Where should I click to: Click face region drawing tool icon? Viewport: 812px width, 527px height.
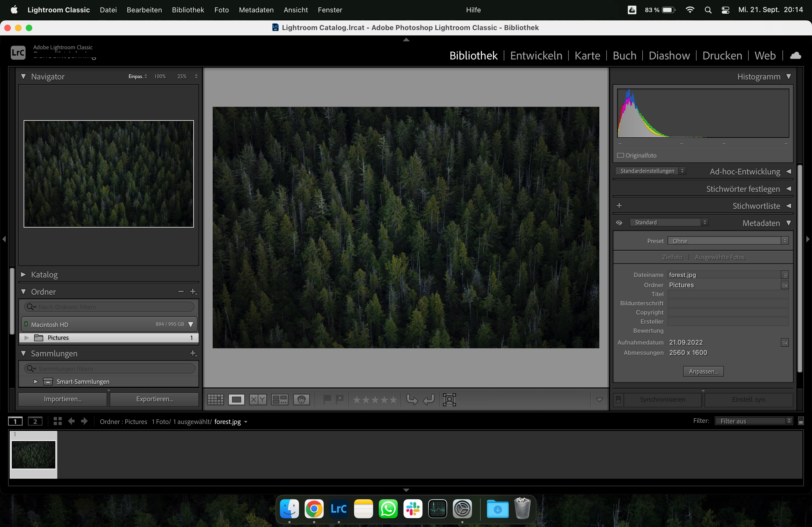(449, 399)
